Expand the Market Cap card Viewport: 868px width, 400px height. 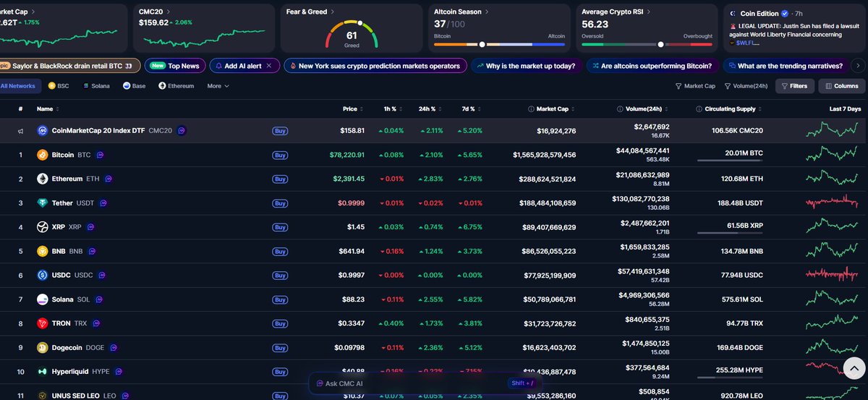pos(17,12)
